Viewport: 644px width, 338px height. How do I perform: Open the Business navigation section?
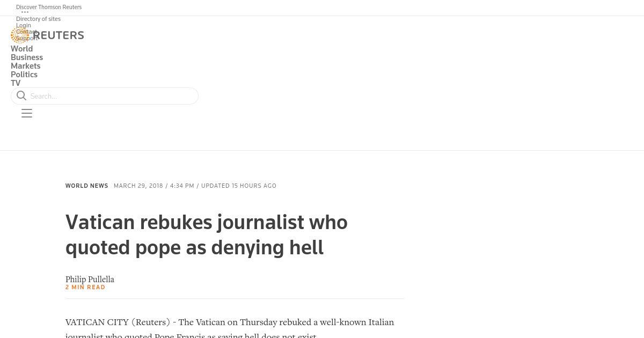point(27,57)
